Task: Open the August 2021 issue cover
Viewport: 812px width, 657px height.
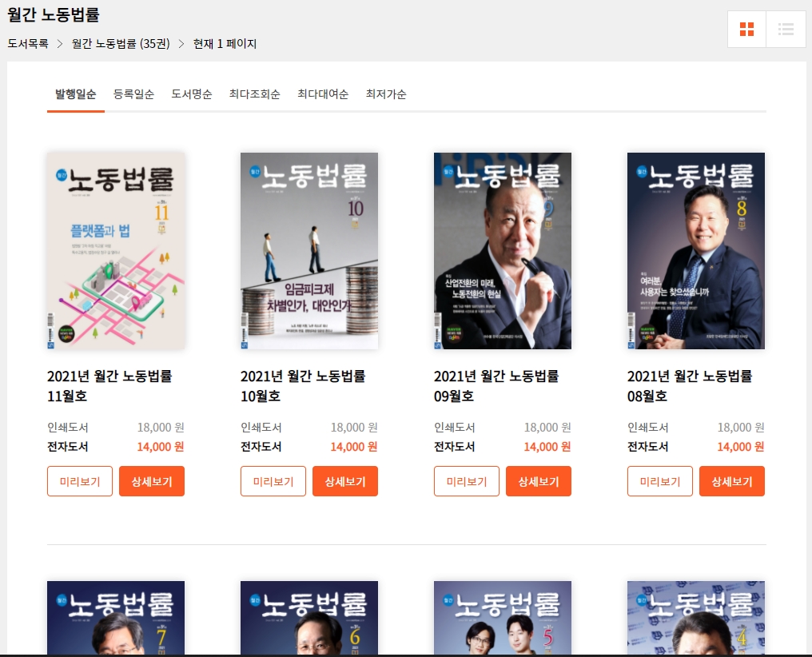Action: [696, 251]
